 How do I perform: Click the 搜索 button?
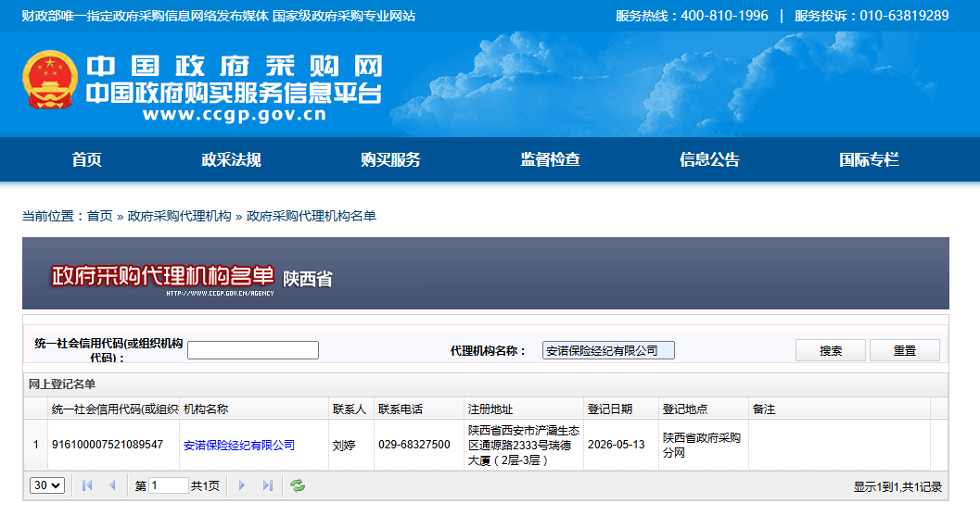(x=831, y=350)
